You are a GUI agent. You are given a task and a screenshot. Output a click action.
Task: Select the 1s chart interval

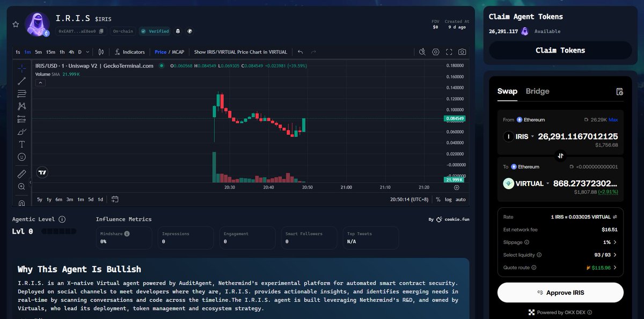(18, 52)
